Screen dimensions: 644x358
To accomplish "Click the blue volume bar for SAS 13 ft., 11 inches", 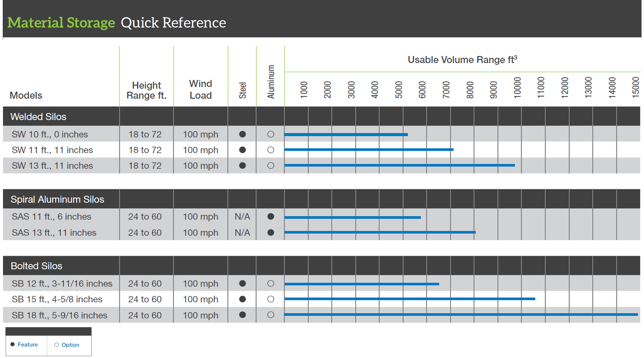I will [x=380, y=232].
